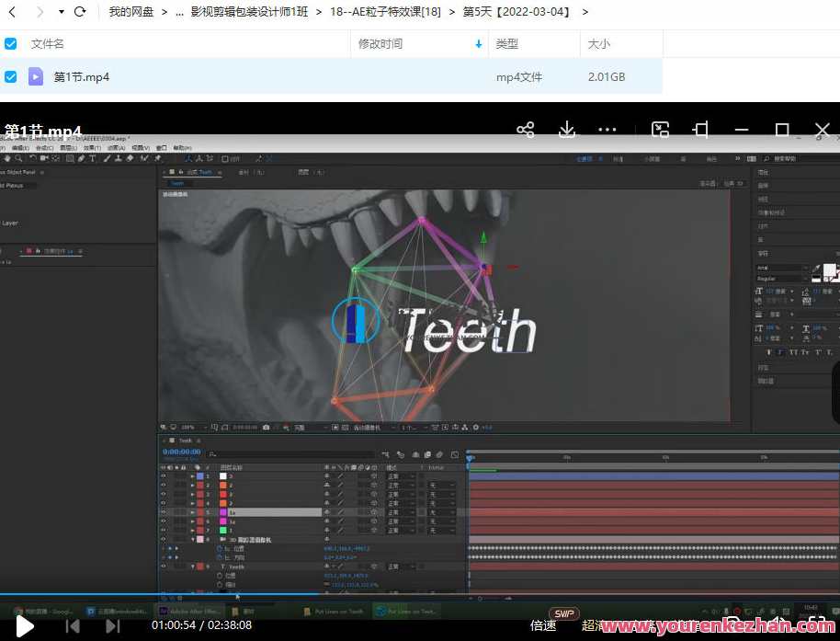The image size is (840, 641).
Task: Open the 倍速 playback speed menu
Action: [543, 625]
